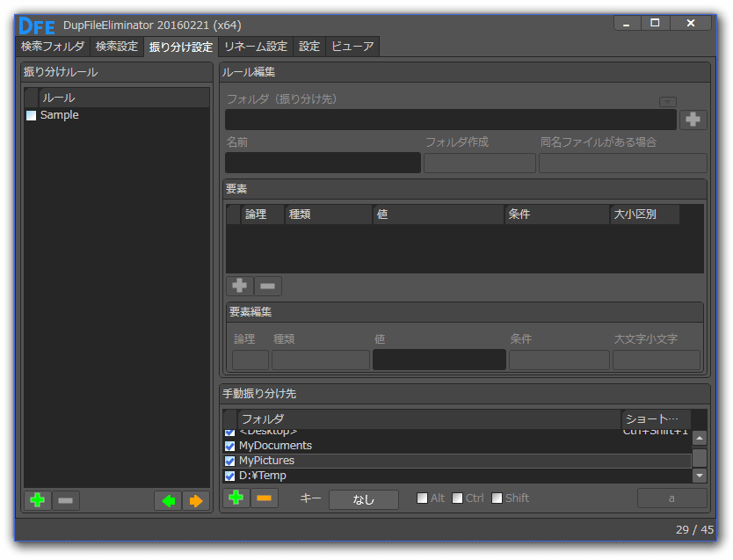Enable the Ctrl modifier checkbox
Screen dimensions: 733x560
pos(457,498)
